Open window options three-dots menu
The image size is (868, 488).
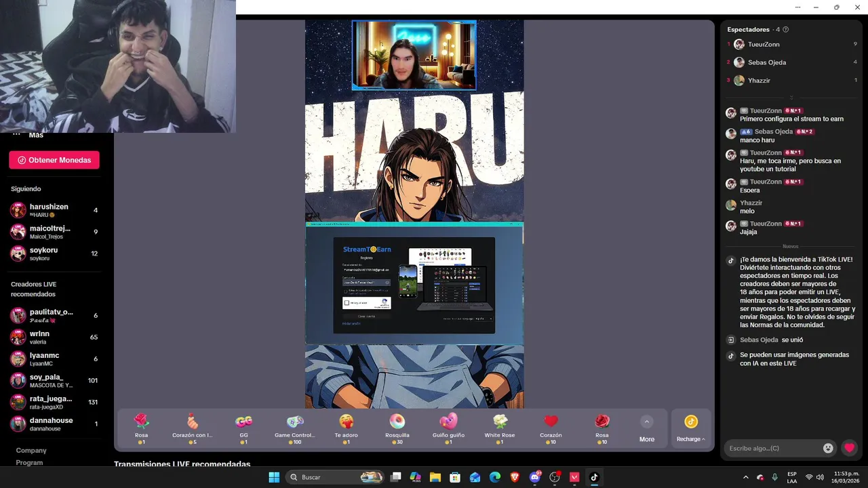coord(797,7)
